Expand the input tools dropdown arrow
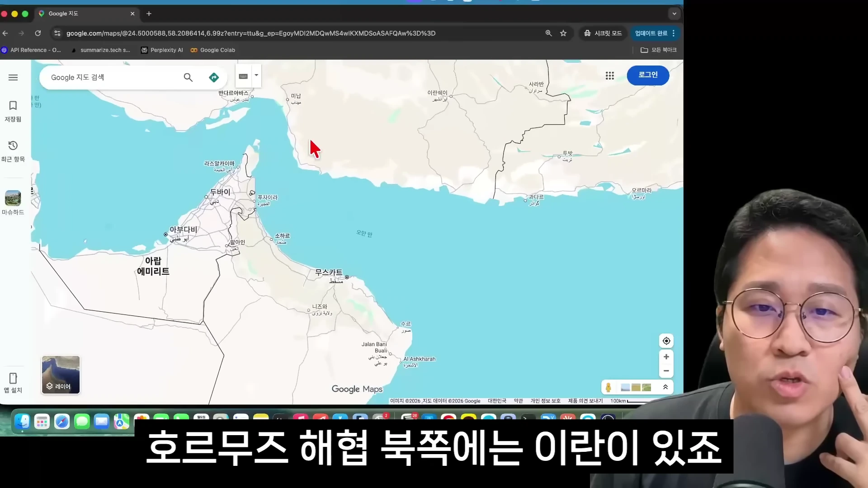The image size is (868, 488). [x=256, y=75]
